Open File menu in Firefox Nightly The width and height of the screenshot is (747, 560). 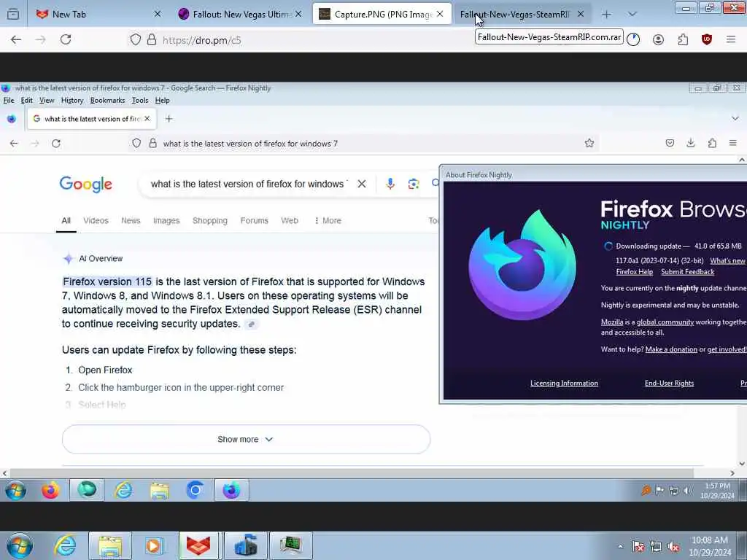click(x=9, y=101)
